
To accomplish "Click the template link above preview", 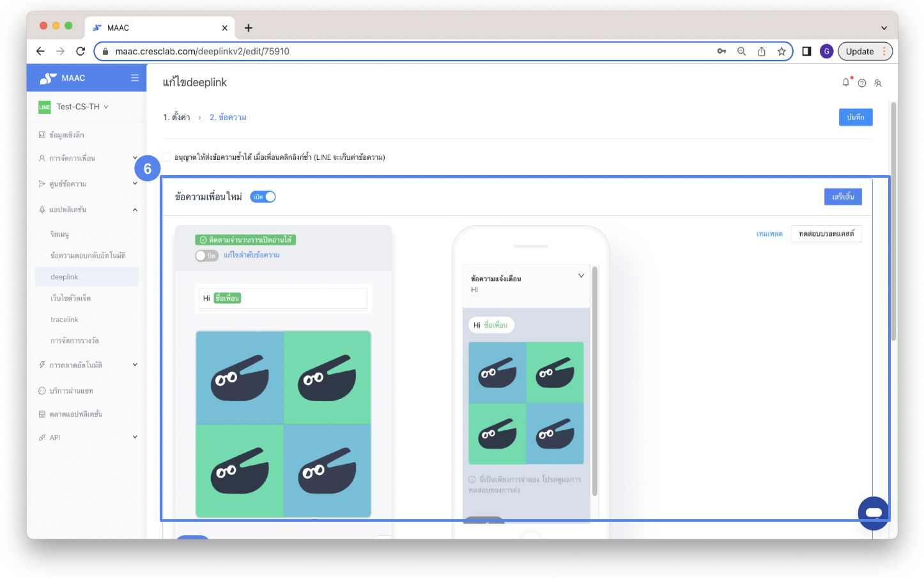I will (769, 234).
